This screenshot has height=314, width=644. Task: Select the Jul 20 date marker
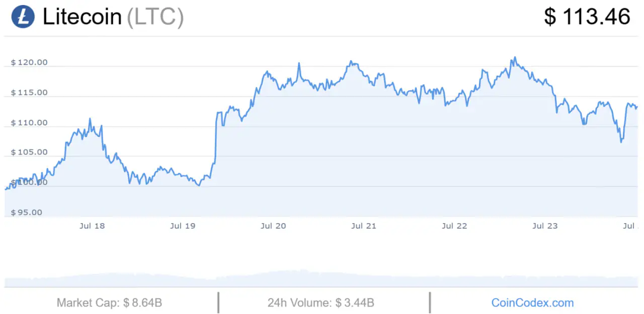(273, 226)
